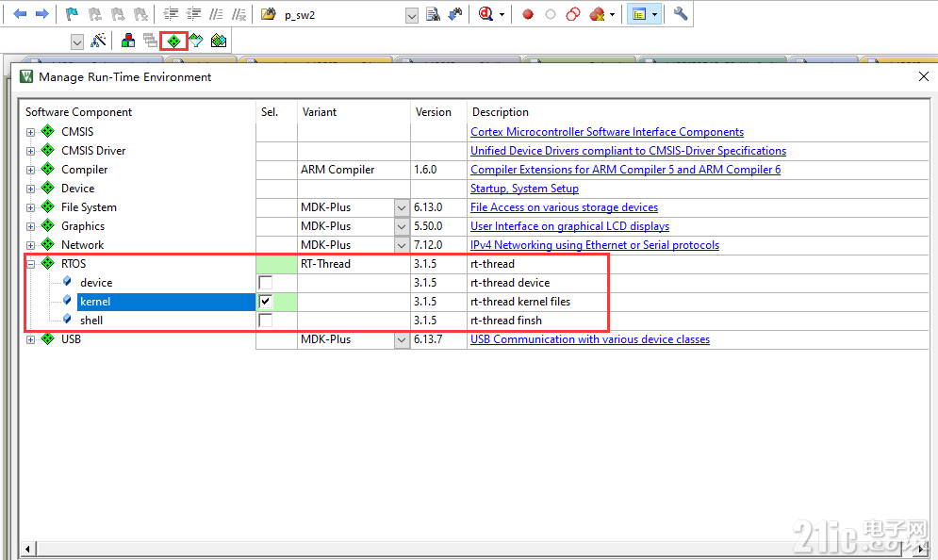Disable all breakpoints icon
938x560 pixels.
(x=573, y=14)
